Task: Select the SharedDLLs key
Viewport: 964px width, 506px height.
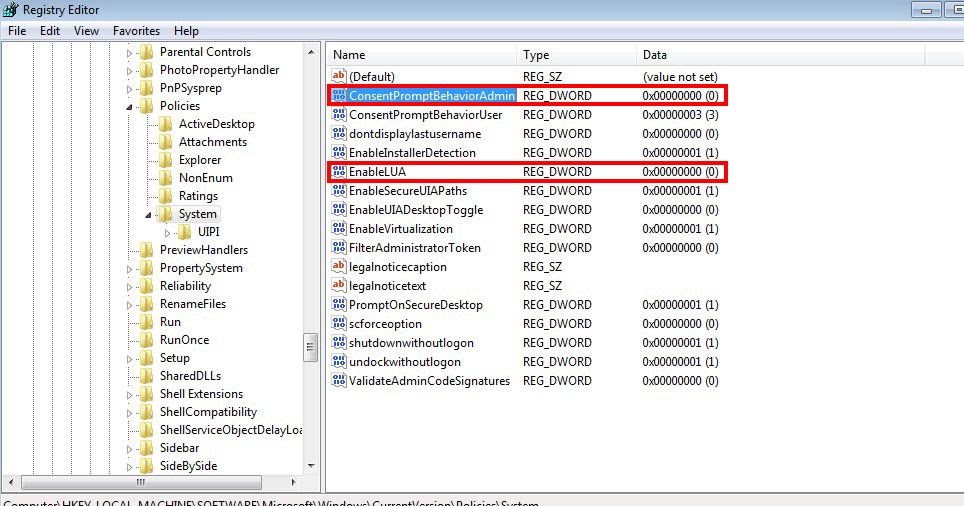Action: pyautogui.click(x=190, y=376)
